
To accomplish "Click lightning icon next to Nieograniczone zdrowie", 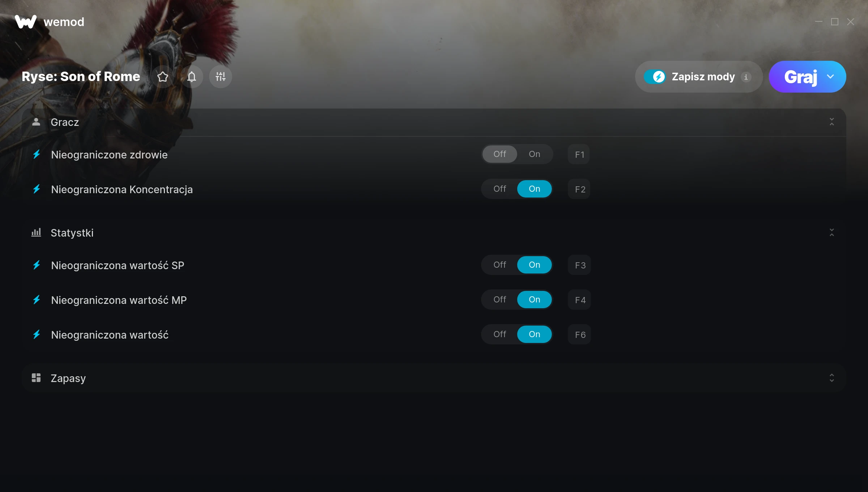I will [37, 154].
